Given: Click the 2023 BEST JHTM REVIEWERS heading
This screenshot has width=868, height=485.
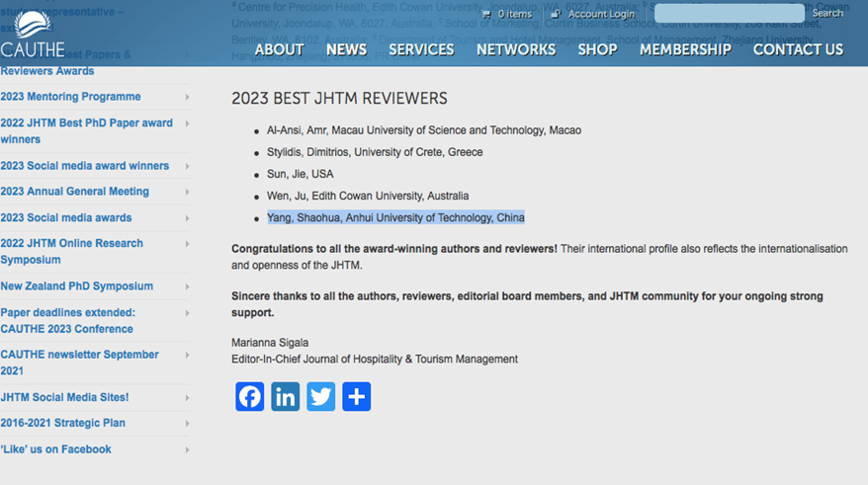Looking at the screenshot, I should [x=339, y=99].
